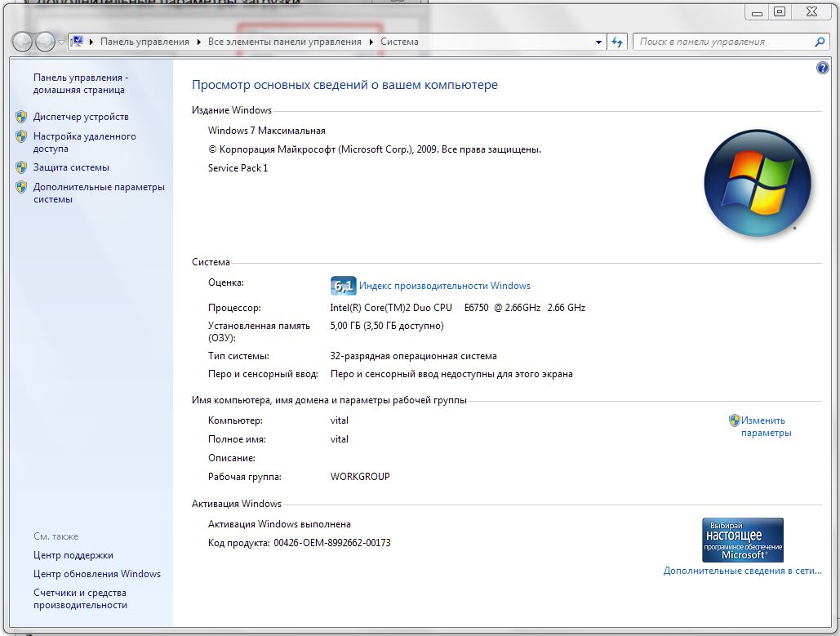
Task: Click the 32-разрядная операционная система text
Action: (414, 356)
